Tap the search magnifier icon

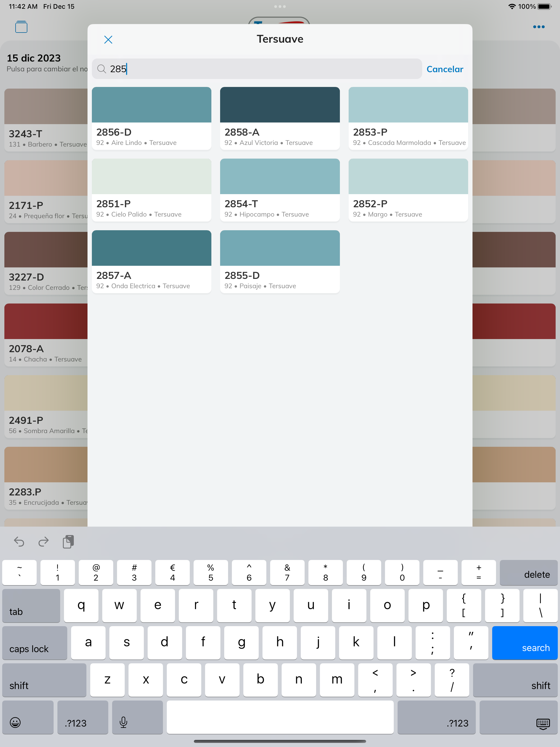[101, 69]
